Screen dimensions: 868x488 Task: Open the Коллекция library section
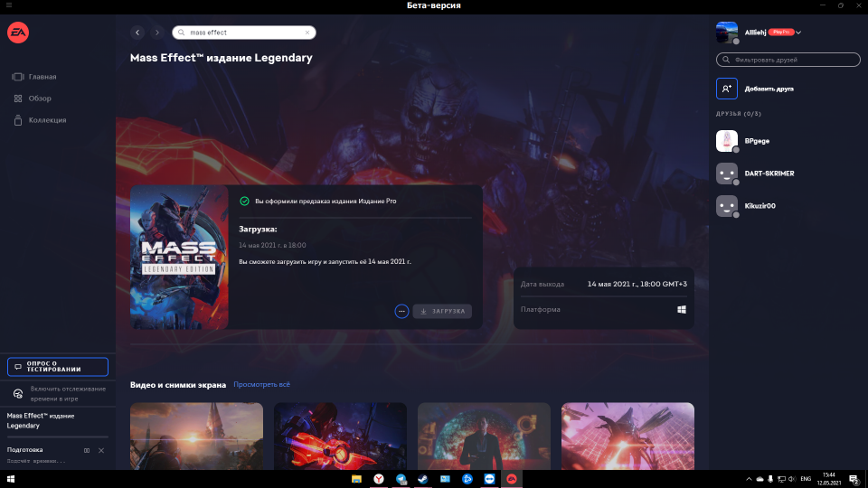(x=40, y=120)
